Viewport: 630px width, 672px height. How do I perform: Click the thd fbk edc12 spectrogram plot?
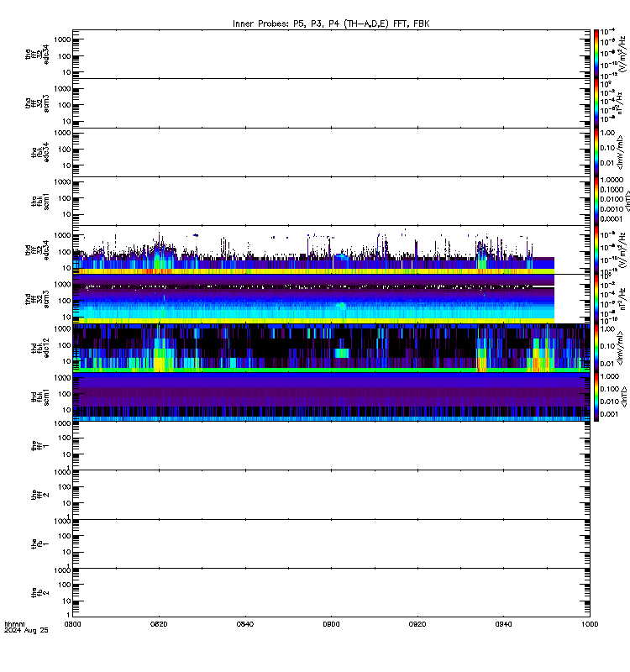click(331, 348)
